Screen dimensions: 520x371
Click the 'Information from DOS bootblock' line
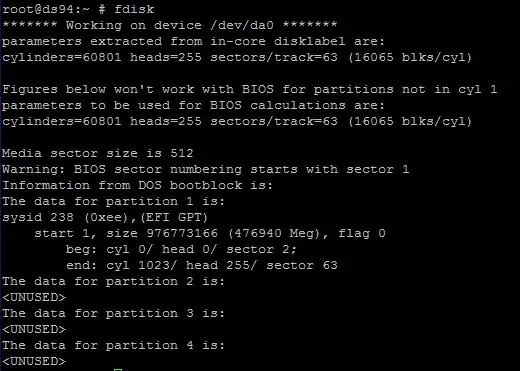click(x=137, y=185)
